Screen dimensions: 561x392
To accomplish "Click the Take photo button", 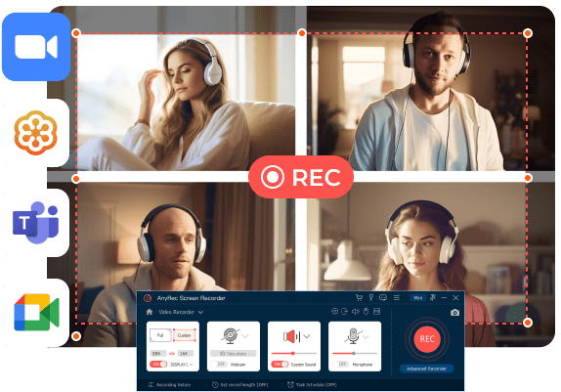I will [233, 353].
